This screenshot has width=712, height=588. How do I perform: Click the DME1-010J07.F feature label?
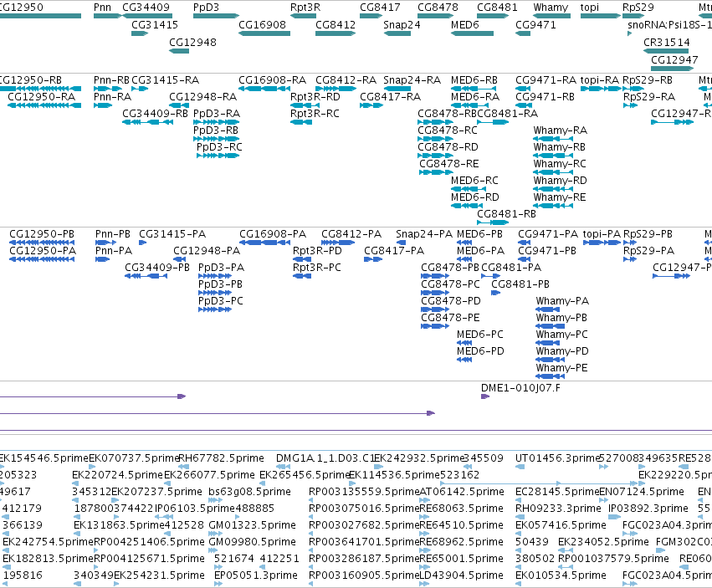520,388
